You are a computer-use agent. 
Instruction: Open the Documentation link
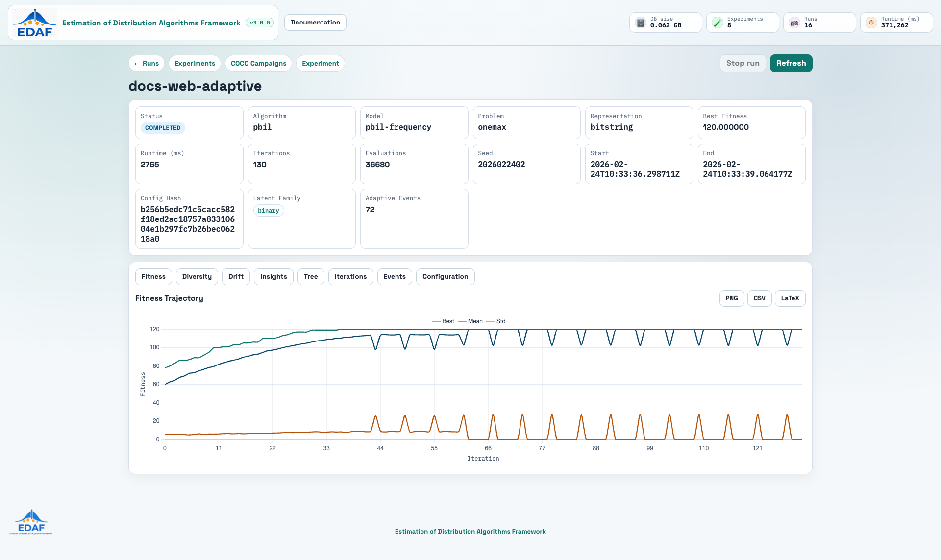click(315, 23)
